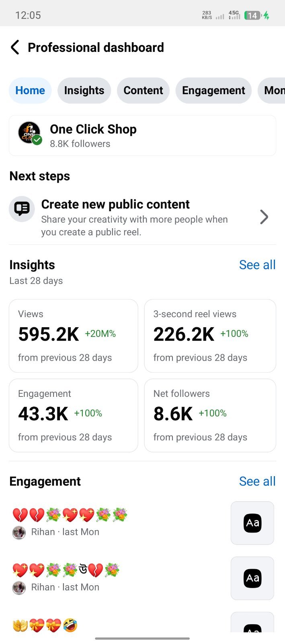Open the Views 595.2K card
This screenshot has height=644, width=285.
click(x=74, y=336)
